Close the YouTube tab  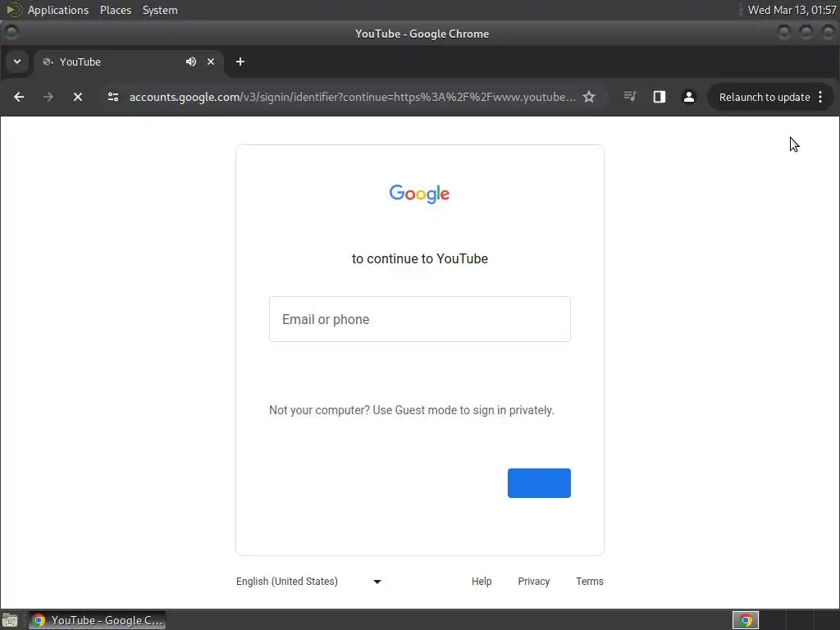[x=211, y=62]
